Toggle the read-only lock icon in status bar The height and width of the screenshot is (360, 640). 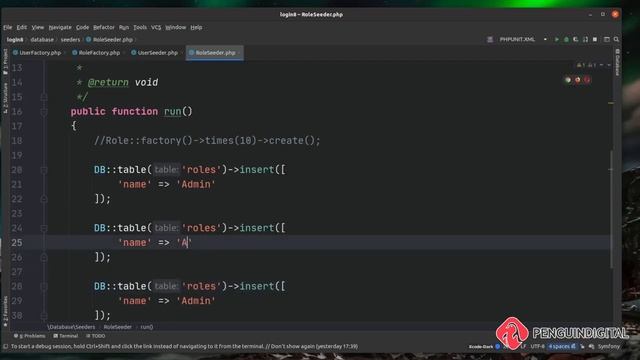(x=582, y=347)
